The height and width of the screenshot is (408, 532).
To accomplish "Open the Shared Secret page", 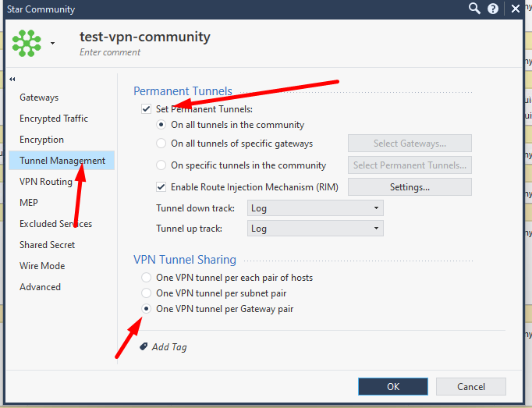I will 47,245.
